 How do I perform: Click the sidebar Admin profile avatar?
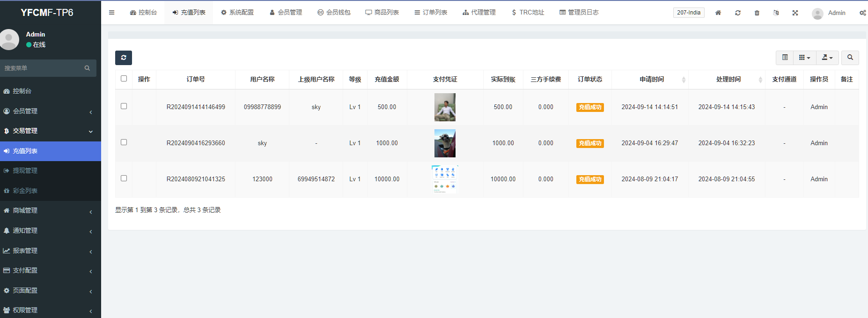[9, 39]
